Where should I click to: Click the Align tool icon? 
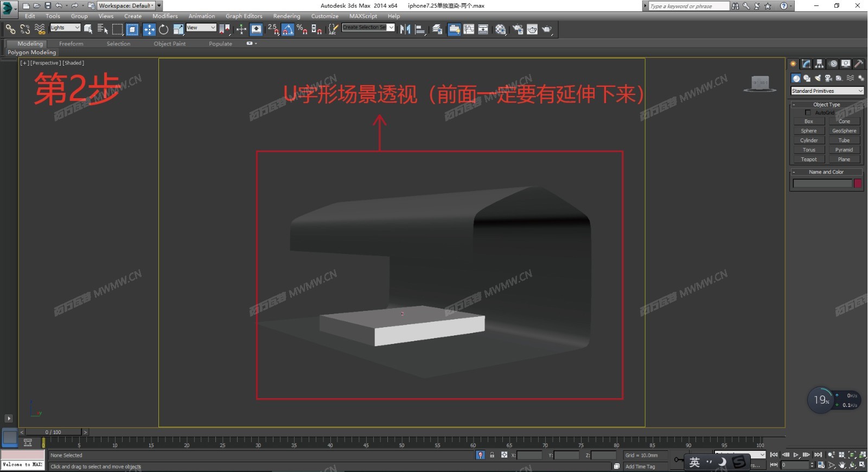pyautogui.click(x=420, y=29)
